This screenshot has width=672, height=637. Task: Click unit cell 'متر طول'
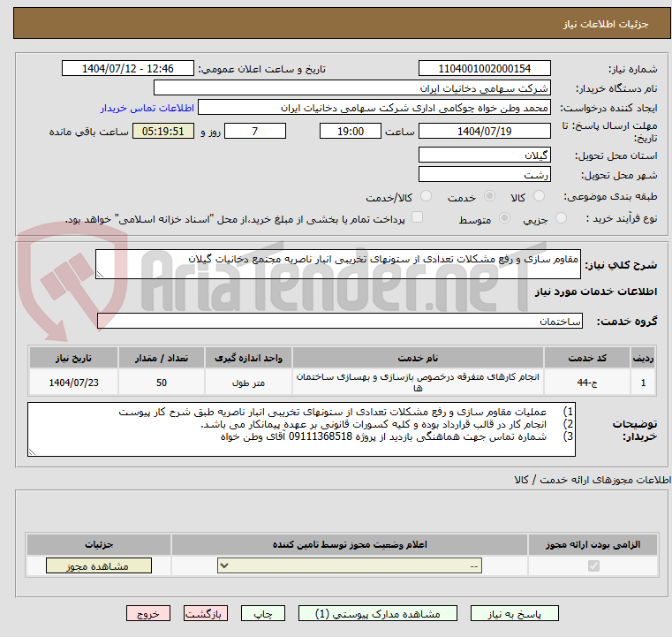[x=248, y=382]
